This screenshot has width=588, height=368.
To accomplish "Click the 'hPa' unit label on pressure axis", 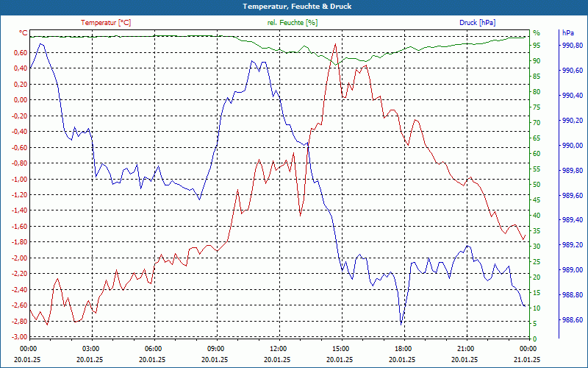I will click(x=567, y=33).
